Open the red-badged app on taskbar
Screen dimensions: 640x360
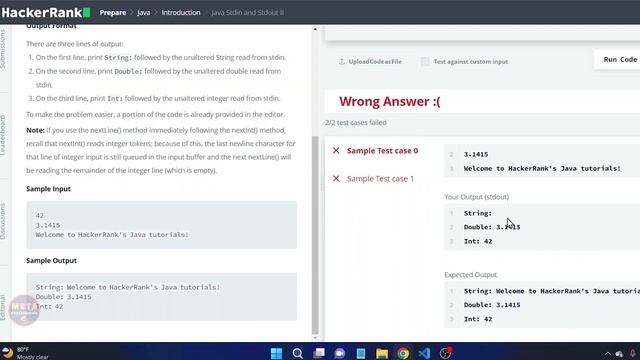point(446,353)
